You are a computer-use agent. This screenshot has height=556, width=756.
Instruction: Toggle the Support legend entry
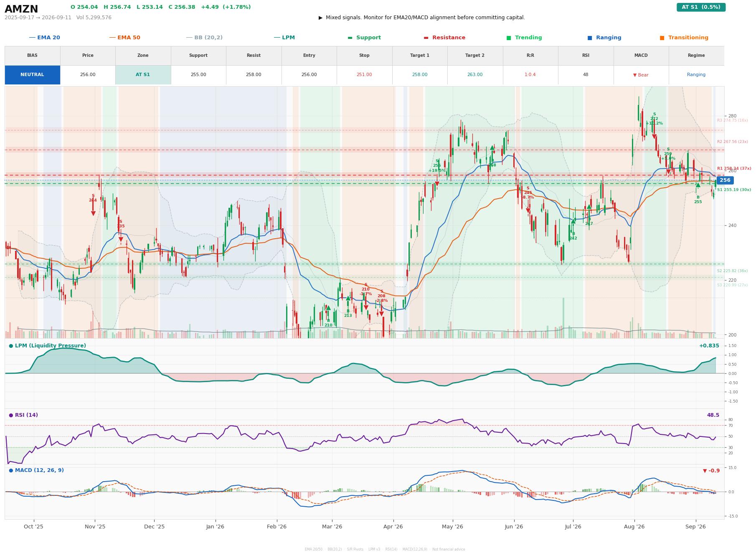coord(364,38)
